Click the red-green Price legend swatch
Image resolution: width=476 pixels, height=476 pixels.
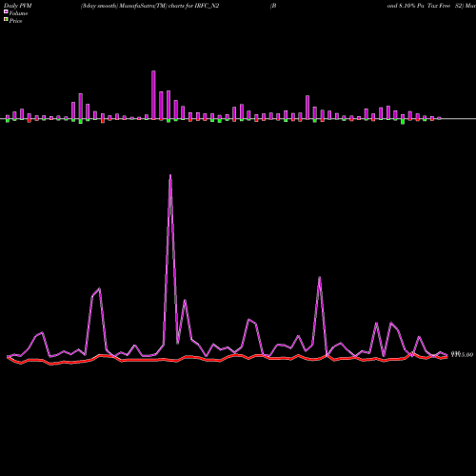click(6, 19)
